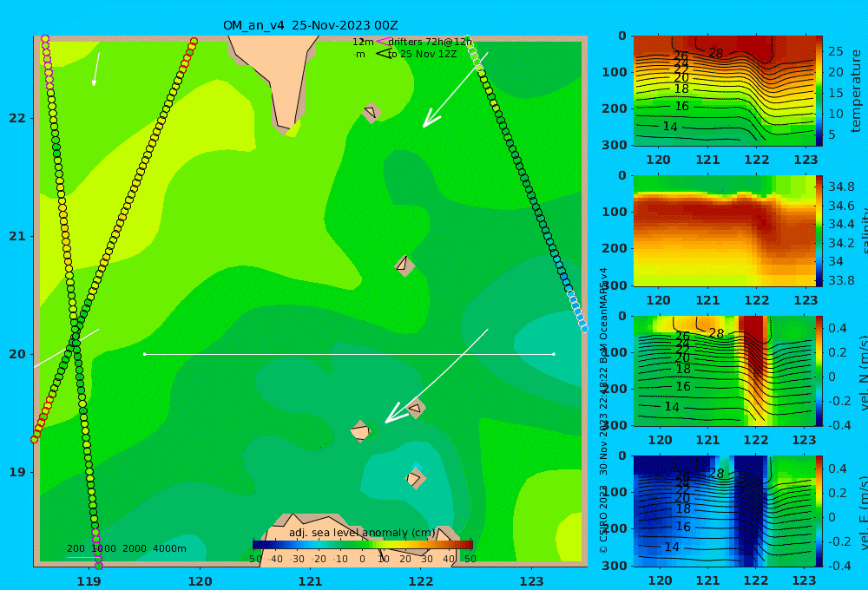868x590 pixels.
Task: Click latitude tick 19 on the main map
Action: point(17,472)
